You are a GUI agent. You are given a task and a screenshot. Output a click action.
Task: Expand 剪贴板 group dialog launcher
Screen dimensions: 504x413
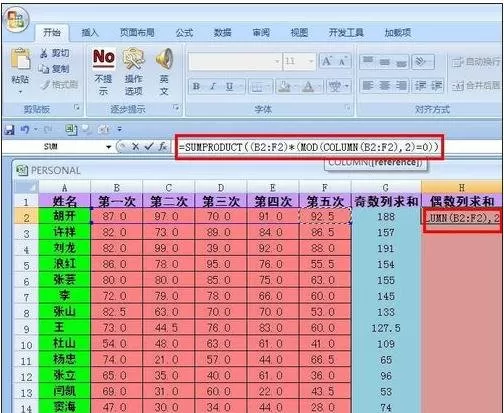point(77,107)
